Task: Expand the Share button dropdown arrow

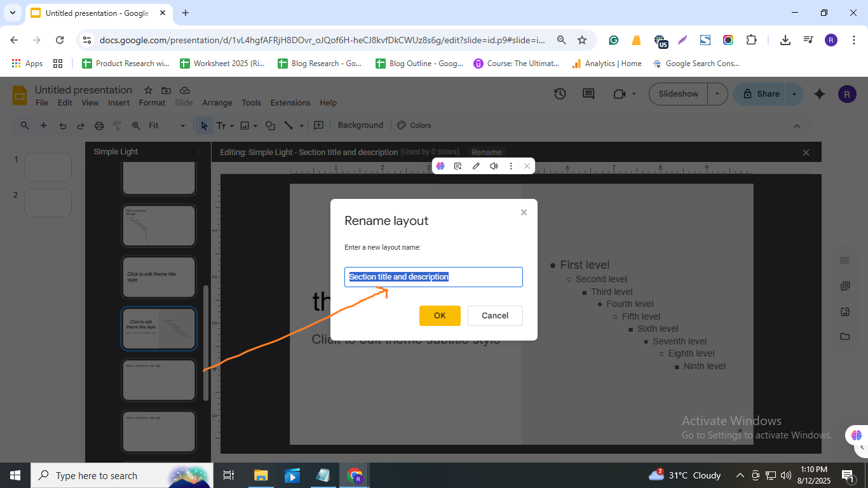Action: pos(794,94)
